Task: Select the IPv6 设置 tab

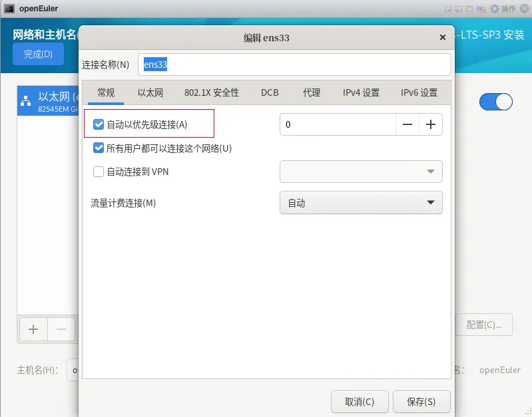Action: click(419, 92)
